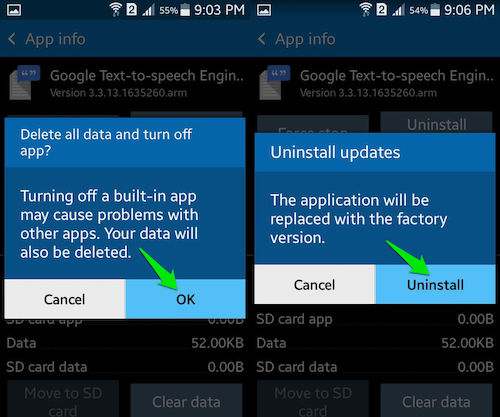Tap the SIM 2 indicator in right status bar

tap(381, 10)
